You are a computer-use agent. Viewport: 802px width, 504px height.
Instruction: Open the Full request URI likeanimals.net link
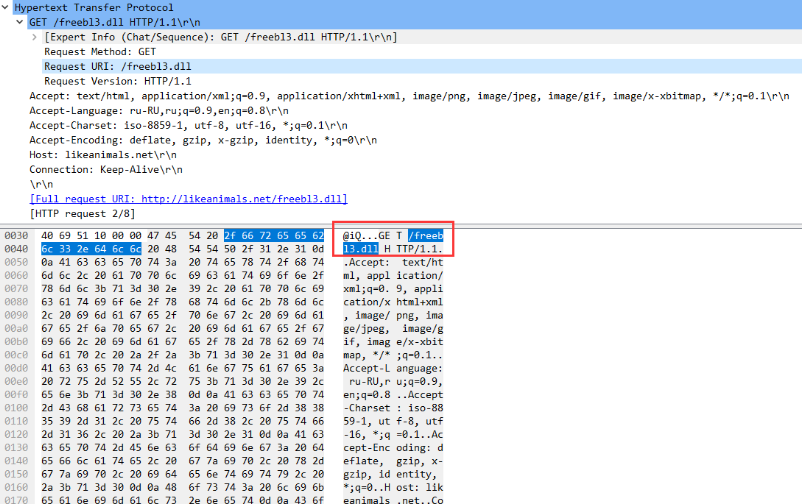188,199
